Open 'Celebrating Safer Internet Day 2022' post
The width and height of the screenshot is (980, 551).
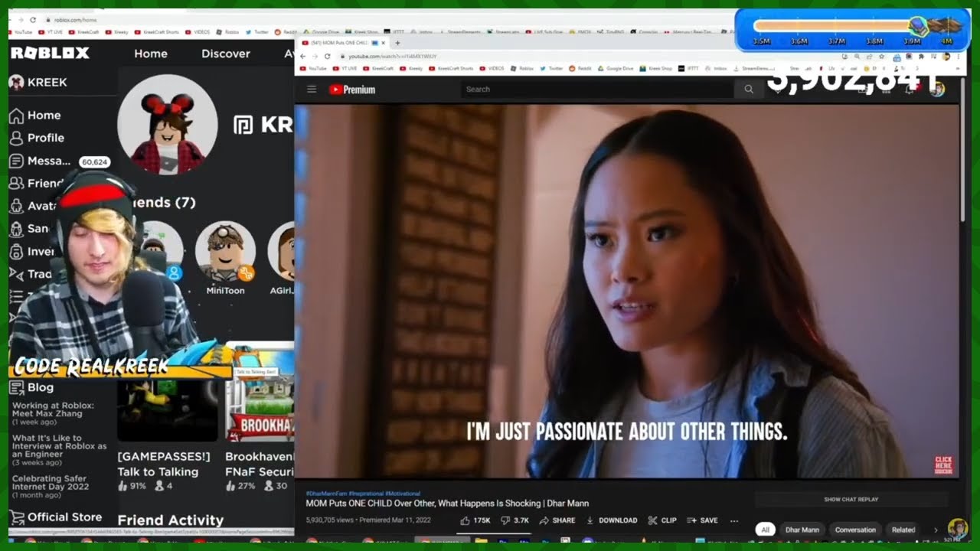point(51,487)
